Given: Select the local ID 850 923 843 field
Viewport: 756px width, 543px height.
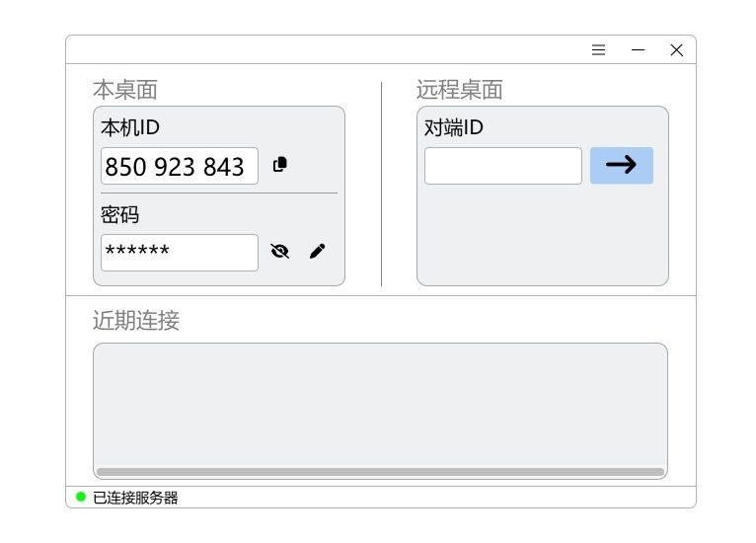Looking at the screenshot, I should point(179,166).
